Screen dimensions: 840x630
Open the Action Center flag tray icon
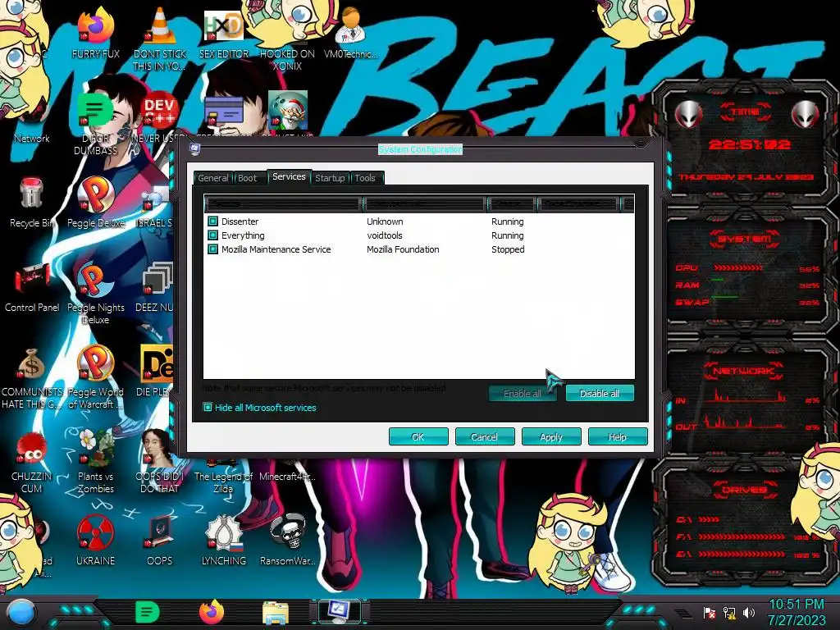tap(710, 612)
